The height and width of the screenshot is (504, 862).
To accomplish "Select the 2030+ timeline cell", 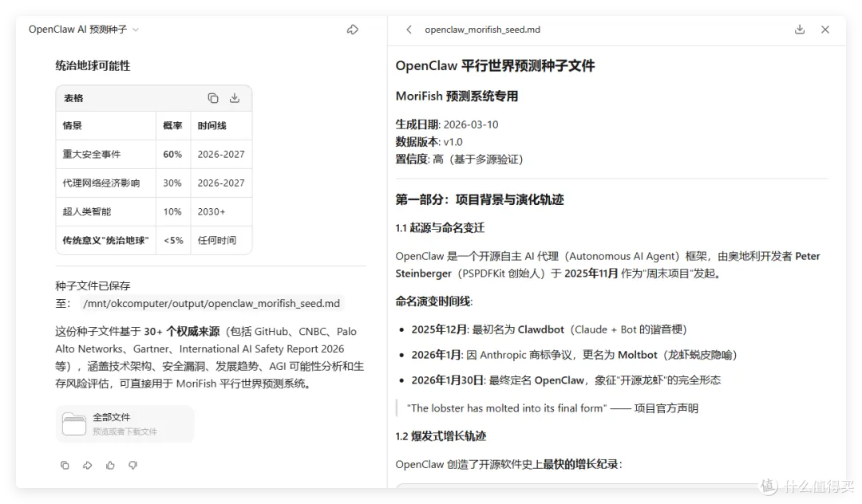I will (x=221, y=211).
